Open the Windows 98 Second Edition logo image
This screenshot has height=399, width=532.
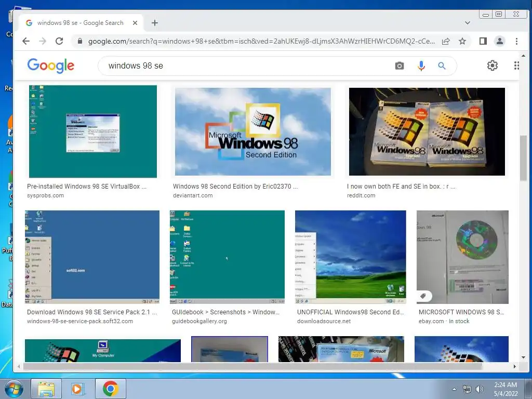(x=253, y=131)
